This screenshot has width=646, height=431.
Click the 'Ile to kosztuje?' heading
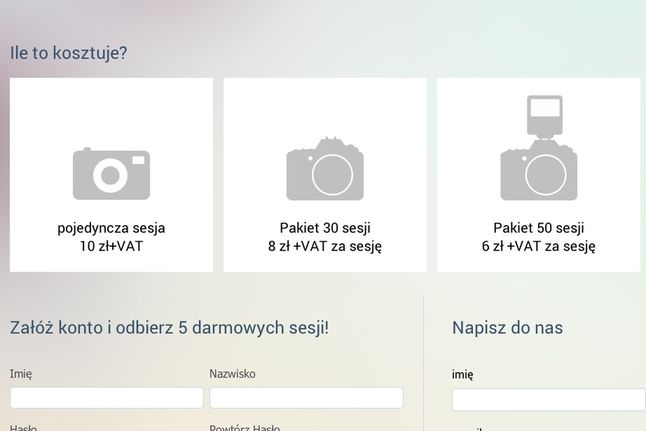[x=68, y=52]
